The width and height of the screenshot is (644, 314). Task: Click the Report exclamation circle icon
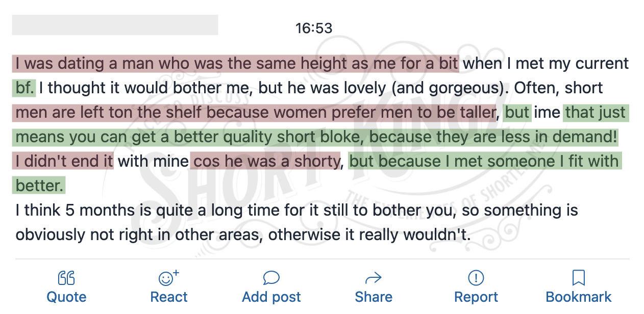tap(476, 278)
